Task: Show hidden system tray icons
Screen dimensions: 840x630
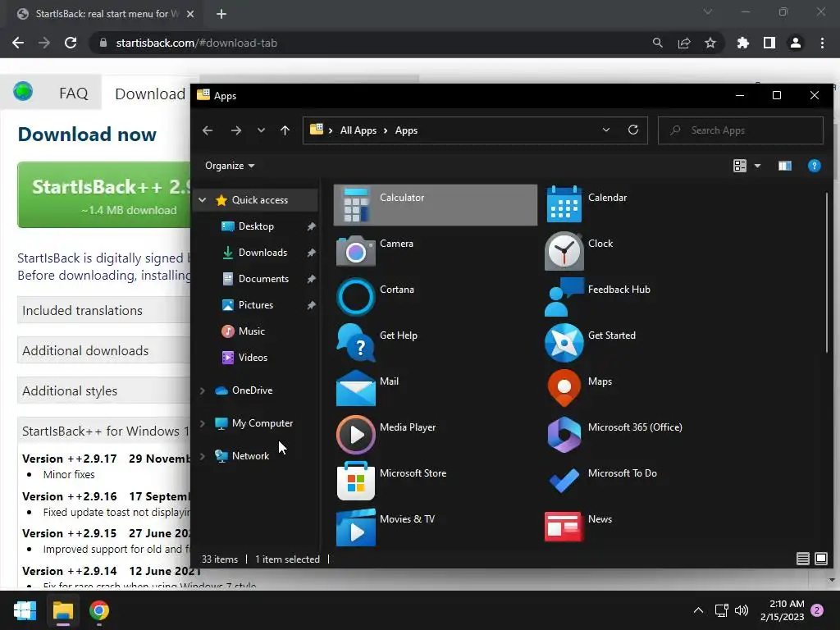Action: [698, 610]
